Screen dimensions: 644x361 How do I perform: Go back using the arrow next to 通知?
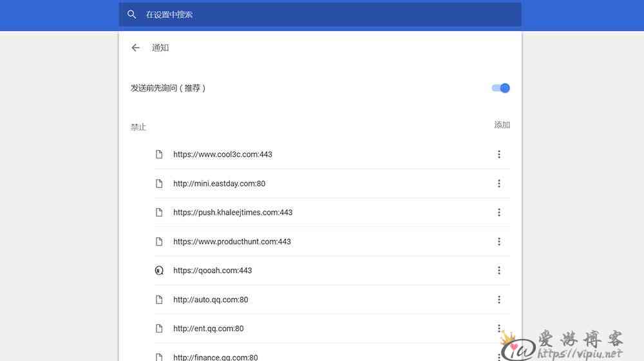pos(135,48)
